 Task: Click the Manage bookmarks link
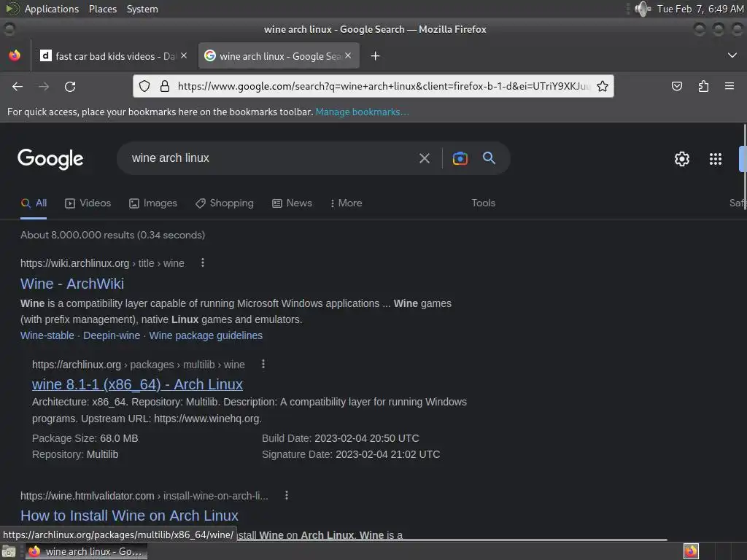[362, 112]
